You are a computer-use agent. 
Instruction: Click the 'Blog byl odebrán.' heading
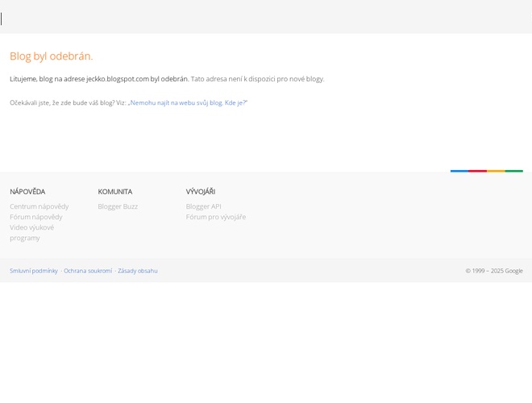[x=51, y=56]
